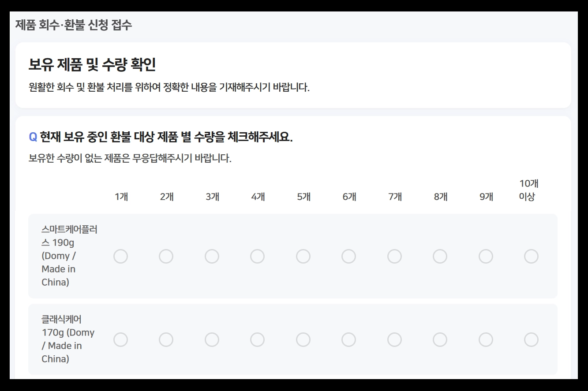Viewport: 588px width, 391px height.
Task: Select 6개 for 클래식케어 170g
Action: (x=348, y=339)
